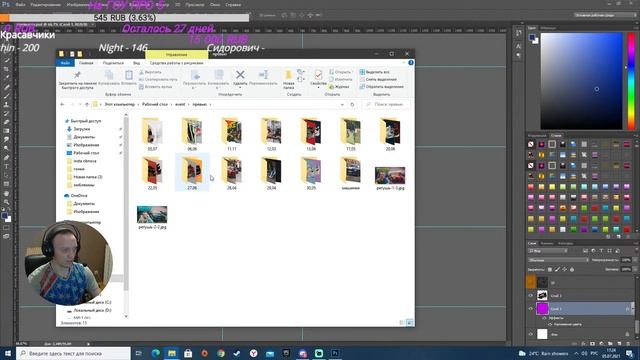Lock all padlock icon in Layers panel
Viewport: 640px width, 360px height.
(572, 270)
